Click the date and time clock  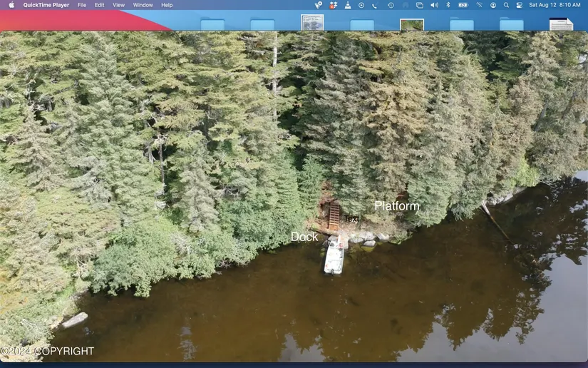coord(555,5)
